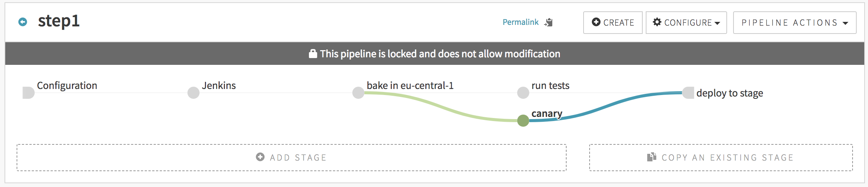
Task: Click the copy icon in Copy Existing Stage
Action: coord(651,157)
